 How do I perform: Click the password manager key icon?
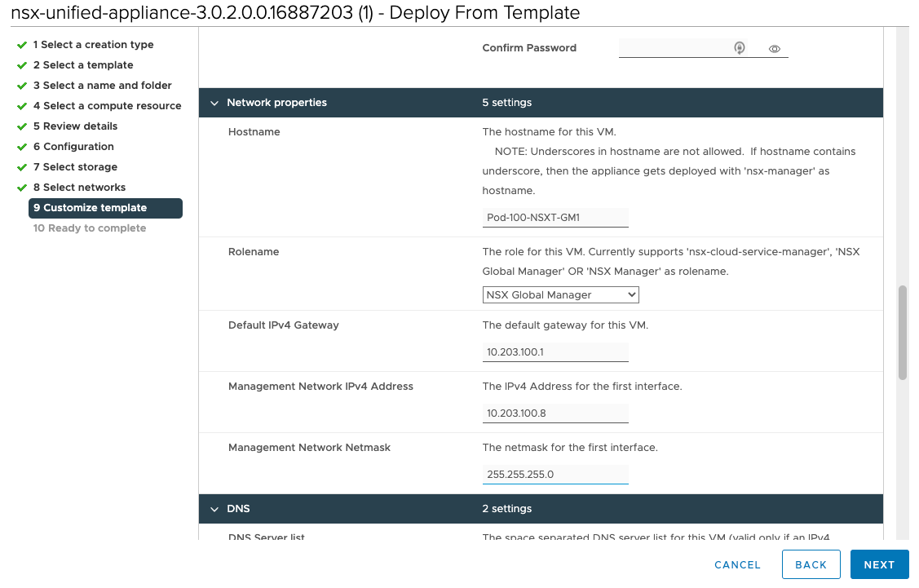740,48
